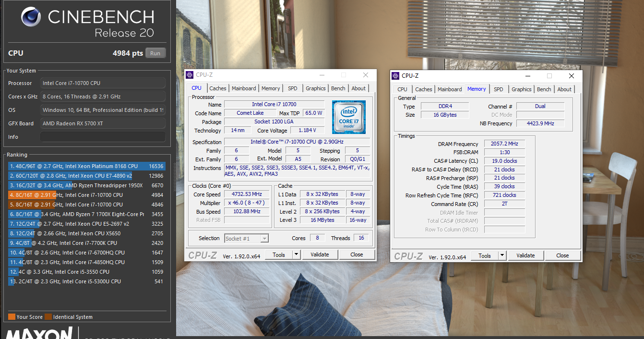Switch to Mainboard tab in CPU-Z CPU window
Viewport: 644px width, 339px height.
point(244,88)
